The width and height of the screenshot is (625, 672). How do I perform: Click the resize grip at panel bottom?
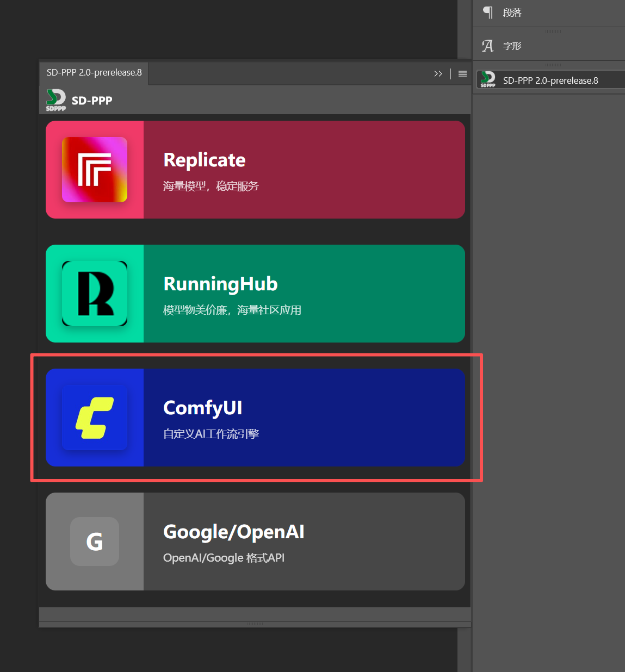(x=255, y=624)
